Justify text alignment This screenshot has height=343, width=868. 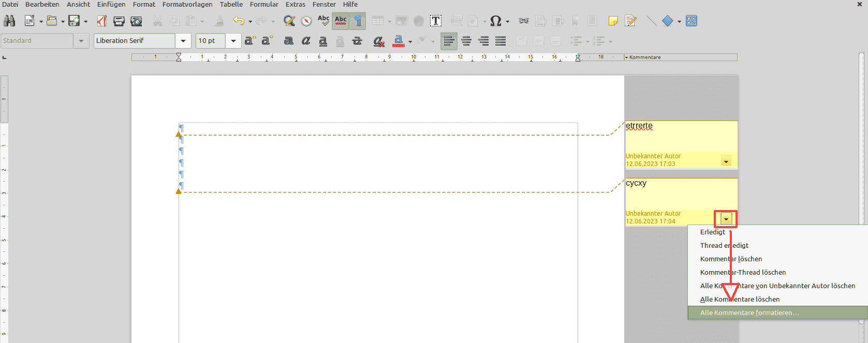point(501,41)
